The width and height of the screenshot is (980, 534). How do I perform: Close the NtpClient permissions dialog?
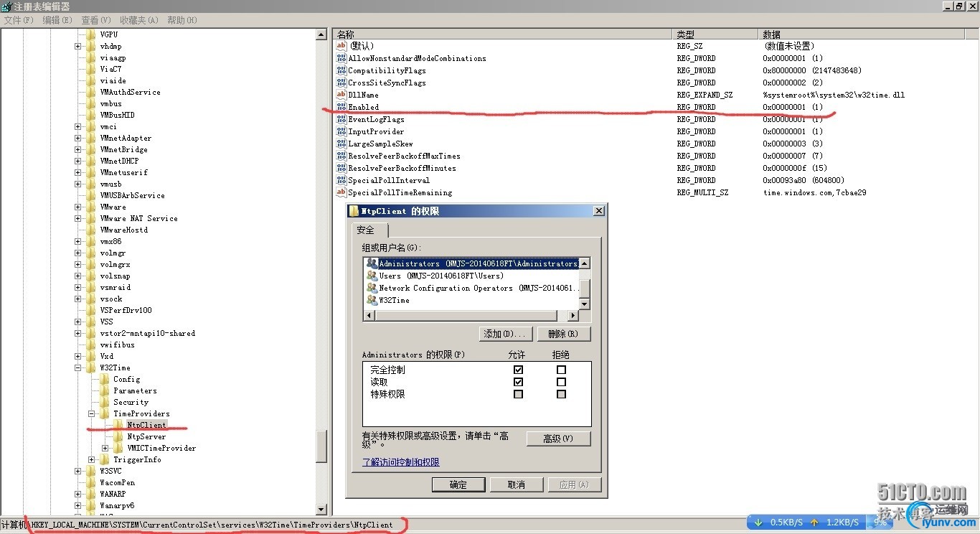click(599, 211)
